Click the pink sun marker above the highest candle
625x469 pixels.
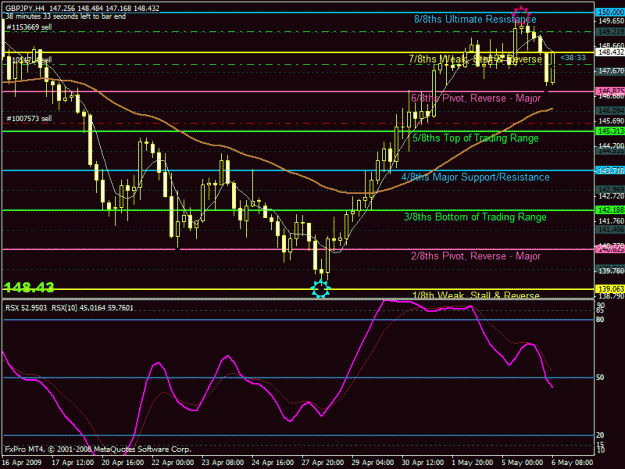pos(521,16)
